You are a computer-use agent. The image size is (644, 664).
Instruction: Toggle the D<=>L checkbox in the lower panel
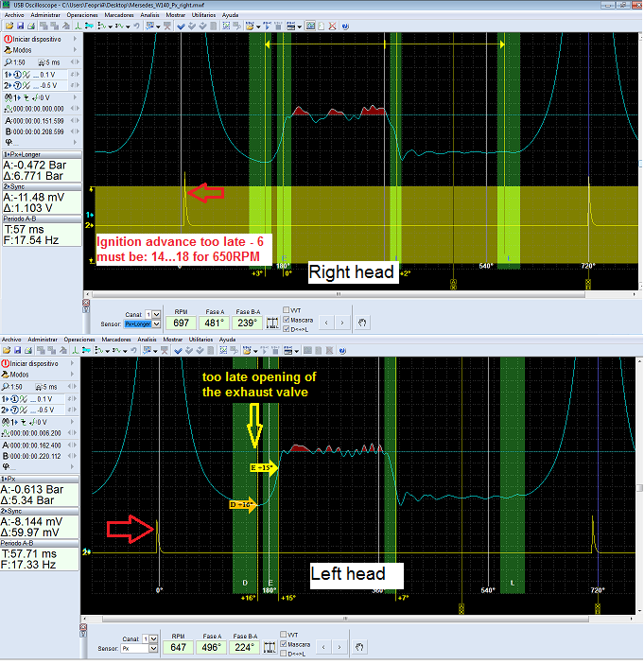click(x=284, y=654)
